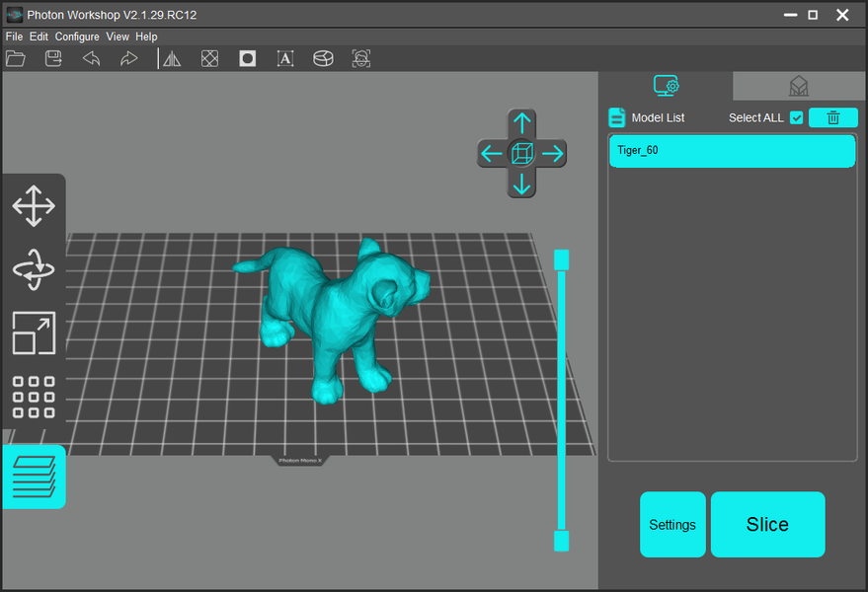Image resolution: width=868 pixels, height=592 pixels.
Task: Toggle the layer slicing view icon
Action: [x=34, y=477]
